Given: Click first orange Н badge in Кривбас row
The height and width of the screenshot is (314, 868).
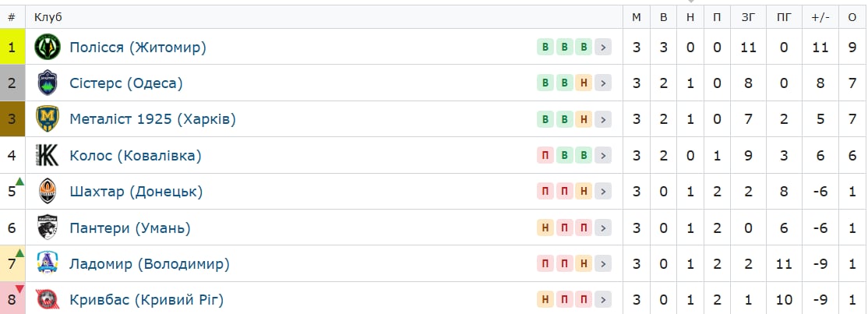Looking at the screenshot, I should (x=545, y=300).
